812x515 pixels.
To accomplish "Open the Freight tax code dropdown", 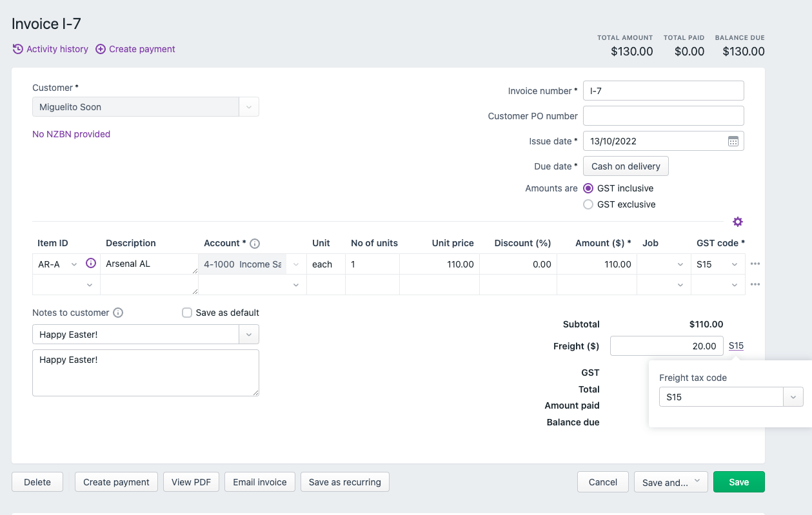I will [793, 396].
